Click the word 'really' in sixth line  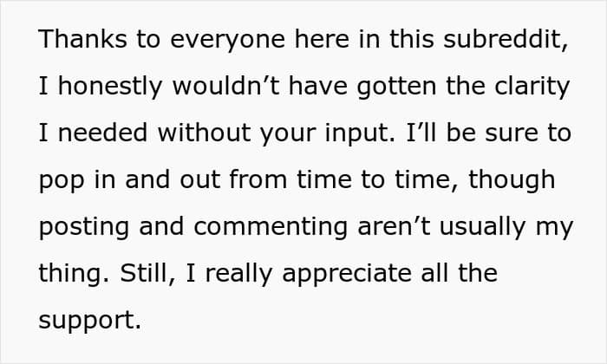coord(238,275)
